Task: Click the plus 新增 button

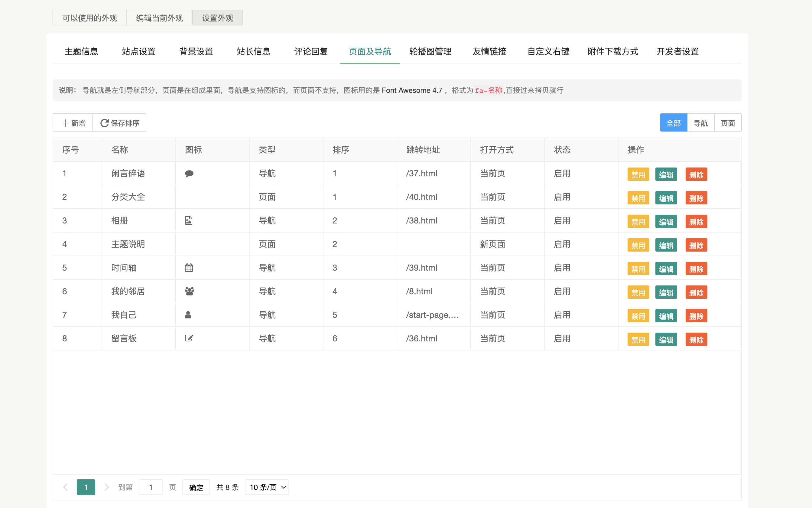Action: (x=73, y=123)
